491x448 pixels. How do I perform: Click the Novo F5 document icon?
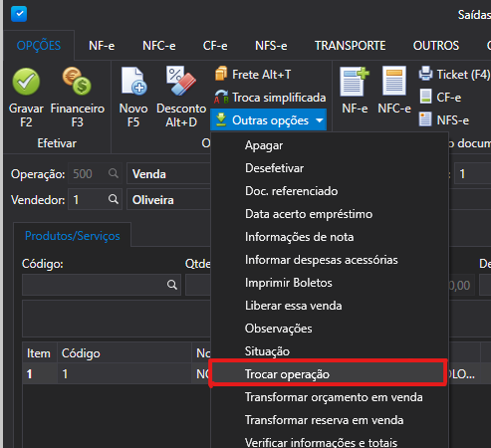133,81
